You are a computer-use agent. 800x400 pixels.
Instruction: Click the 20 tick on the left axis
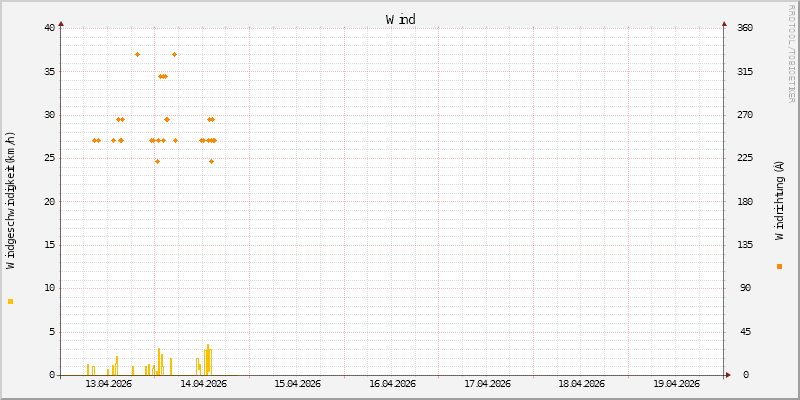[x=49, y=201]
